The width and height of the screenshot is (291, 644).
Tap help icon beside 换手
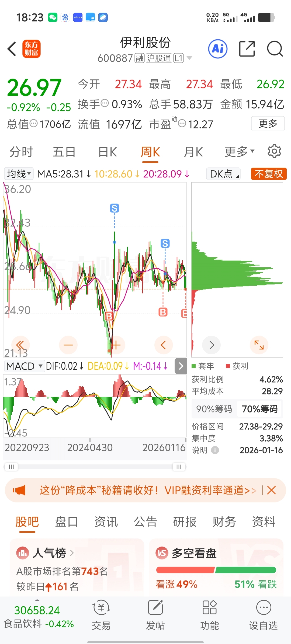pyautogui.click(x=105, y=103)
